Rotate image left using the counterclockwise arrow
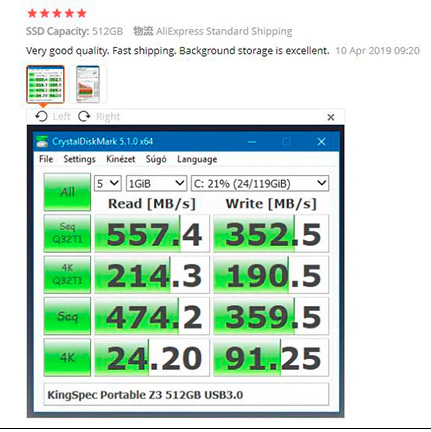The image size is (431, 432). pyautogui.click(x=41, y=116)
